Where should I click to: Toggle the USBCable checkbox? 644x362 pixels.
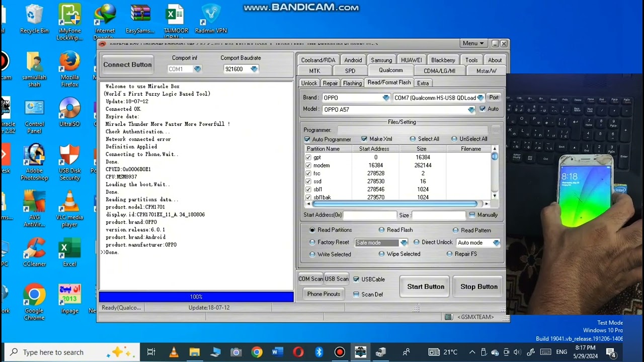click(356, 279)
